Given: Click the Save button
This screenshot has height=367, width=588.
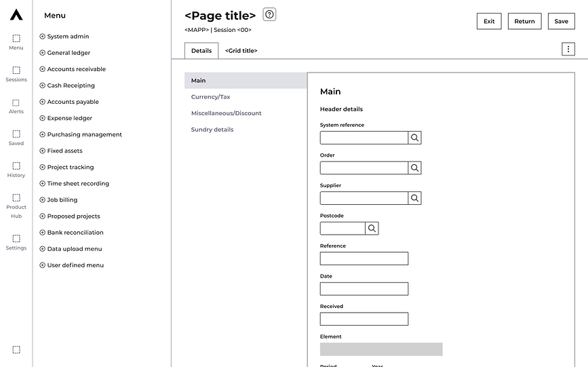Looking at the screenshot, I should pyautogui.click(x=562, y=22).
